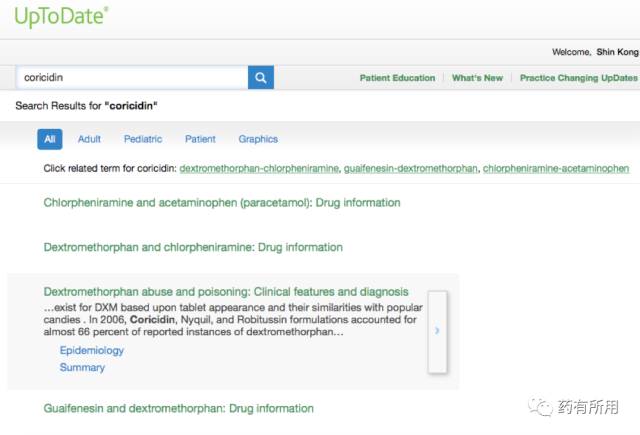This screenshot has width=640, height=435.
Task: Switch to the Adult tab
Action: [x=89, y=139]
